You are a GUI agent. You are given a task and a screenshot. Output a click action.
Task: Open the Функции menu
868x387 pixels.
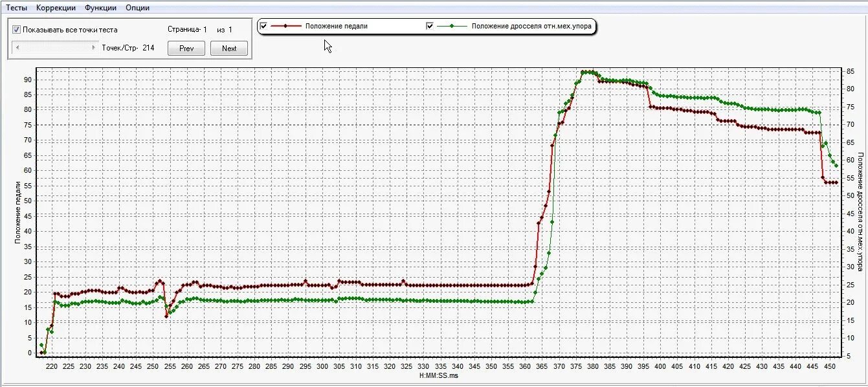[x=100, y=8]
